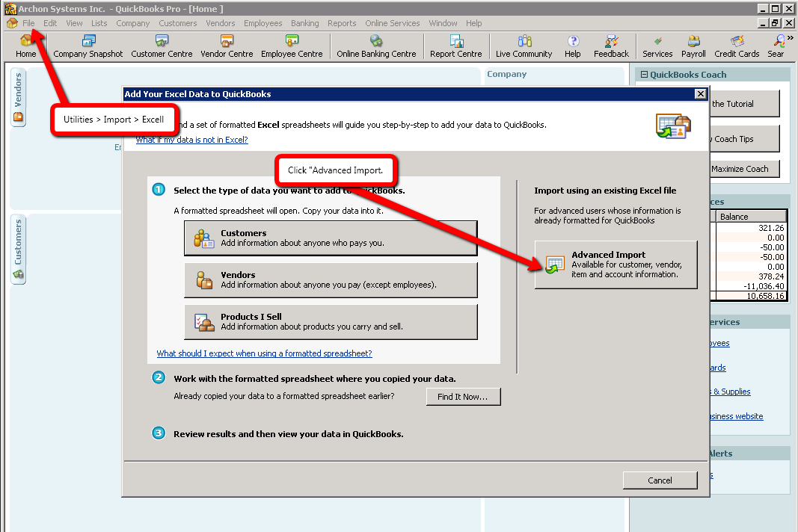Click the Help toolbar icon
The width and height of the screenshot is (798, 532).
[573, 46]
